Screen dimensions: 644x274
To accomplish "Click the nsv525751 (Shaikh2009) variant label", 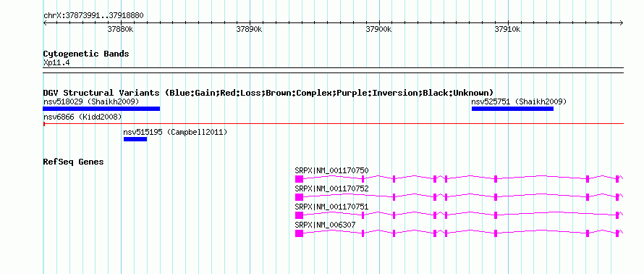I will click(519, 101).
